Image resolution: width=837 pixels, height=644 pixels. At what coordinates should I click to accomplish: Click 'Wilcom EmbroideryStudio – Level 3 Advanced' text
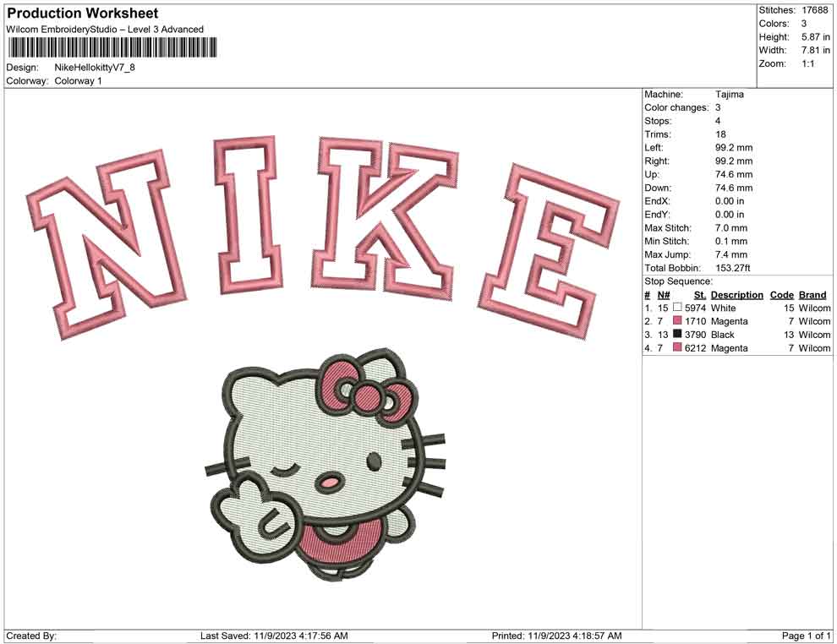105,30
